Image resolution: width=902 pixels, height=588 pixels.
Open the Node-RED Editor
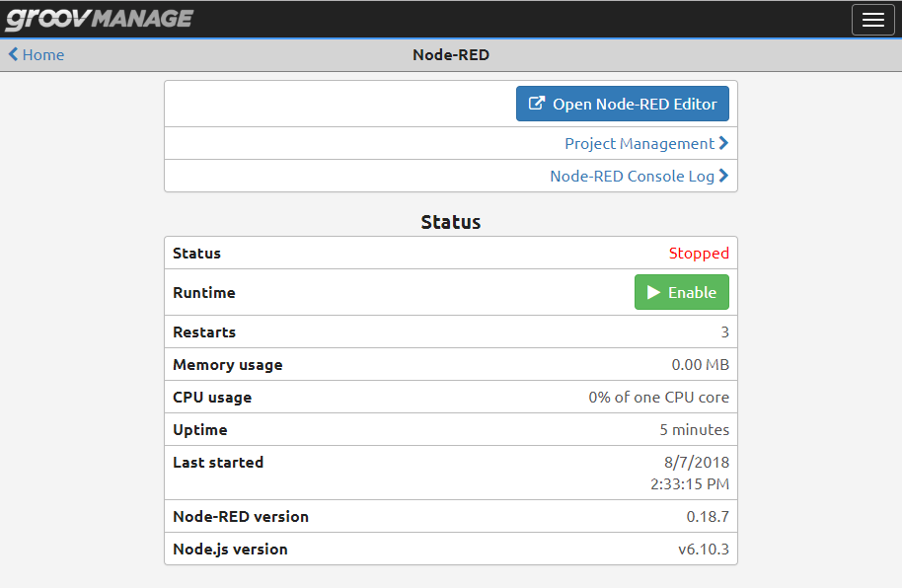click(x=623, y=104)
